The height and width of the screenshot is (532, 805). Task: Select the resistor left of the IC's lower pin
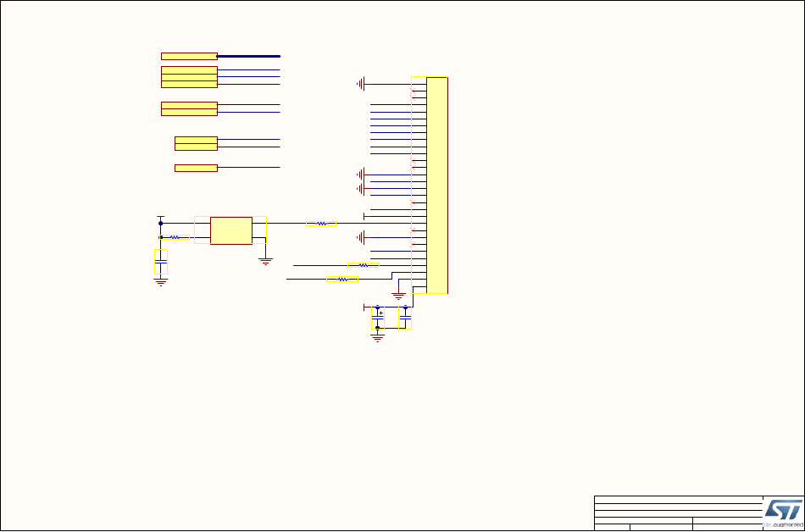(x=175, y=237)
